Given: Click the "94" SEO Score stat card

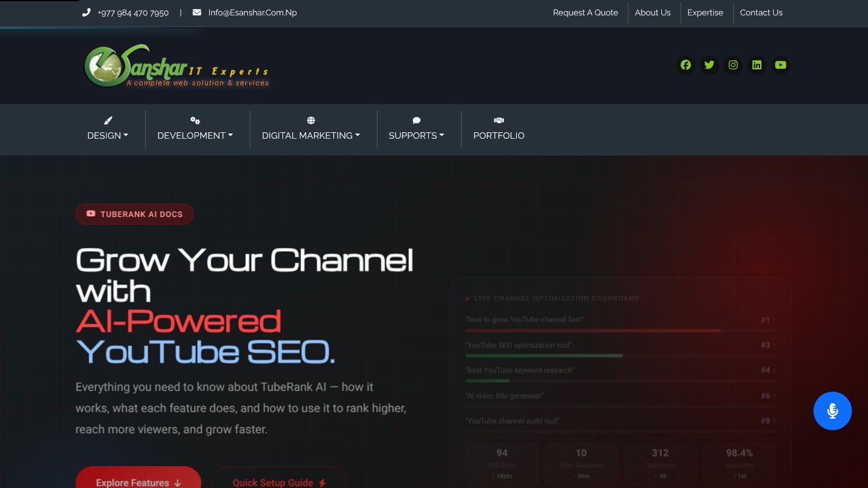Looking at the screenshot, I should (x=502, y=464).
